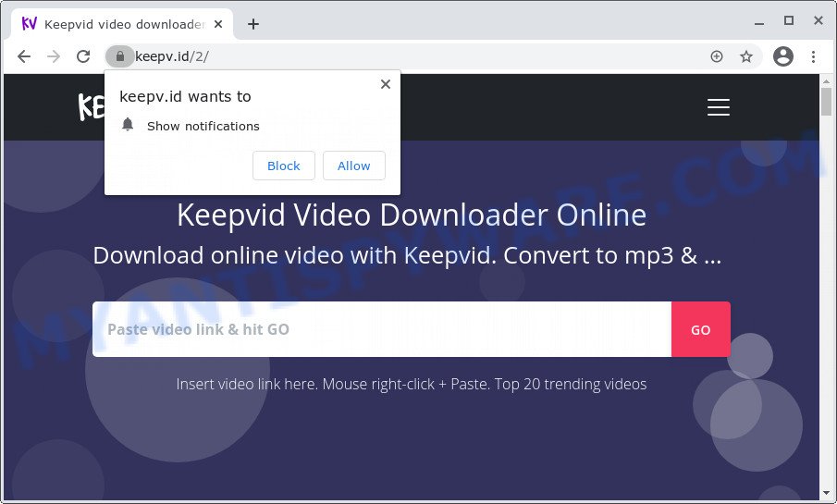The image size is (837, 504).
Task: Open the Top 20 trending videos link
Action: click(570, 384)
